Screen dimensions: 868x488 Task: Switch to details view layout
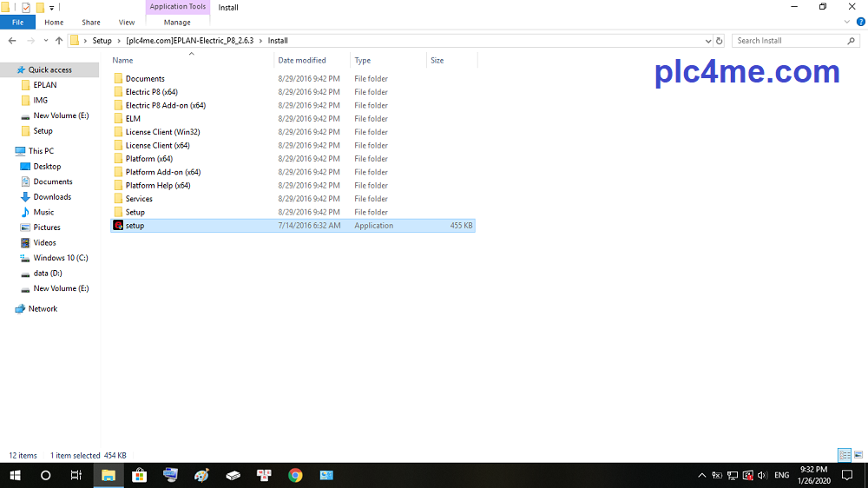pyautogui.click(x=844, y=455)
